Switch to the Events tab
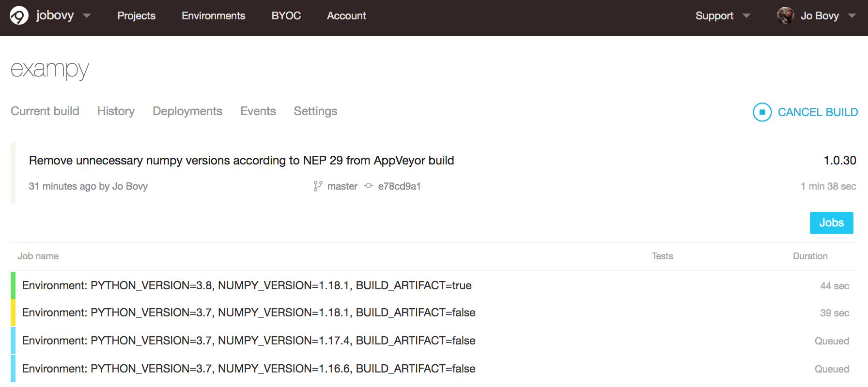868x387 pixels. (x=258, y=111)
